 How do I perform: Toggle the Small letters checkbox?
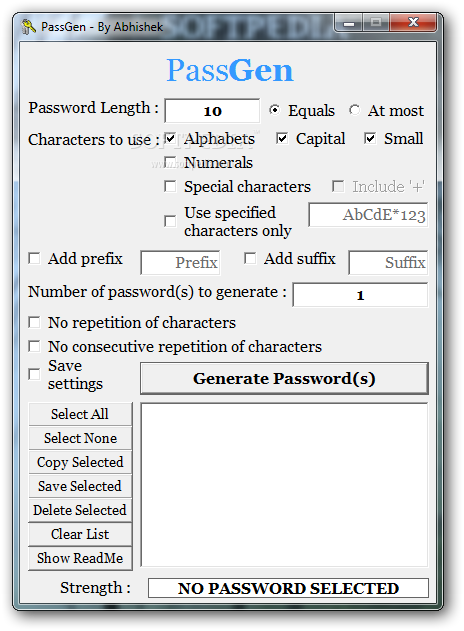370,139
